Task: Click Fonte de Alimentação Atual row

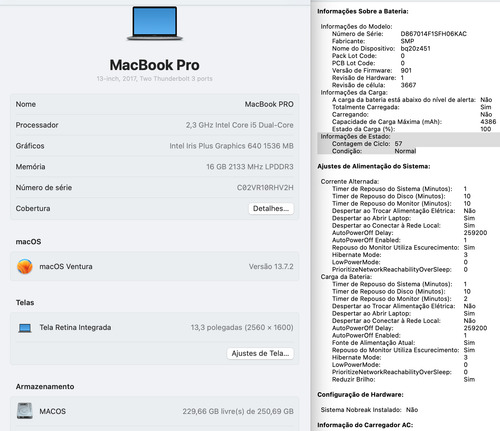Action: (403, 343)
